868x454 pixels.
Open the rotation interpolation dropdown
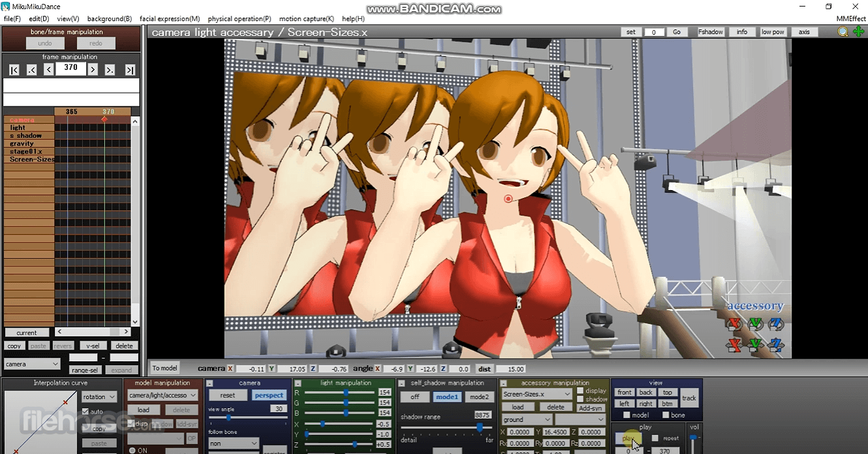[x=99, y=397]
